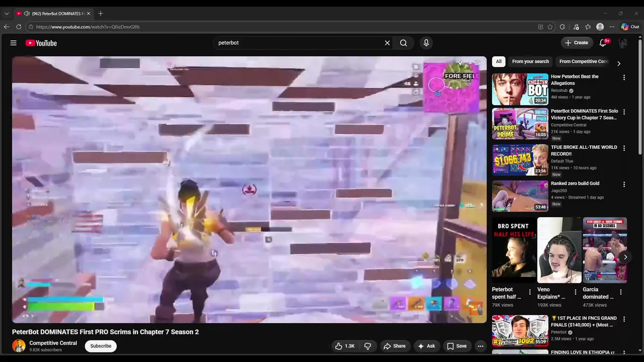The height and width of the screenshot is (362, 644).
Task: Open the browser media control music icon
Action: 576,27
